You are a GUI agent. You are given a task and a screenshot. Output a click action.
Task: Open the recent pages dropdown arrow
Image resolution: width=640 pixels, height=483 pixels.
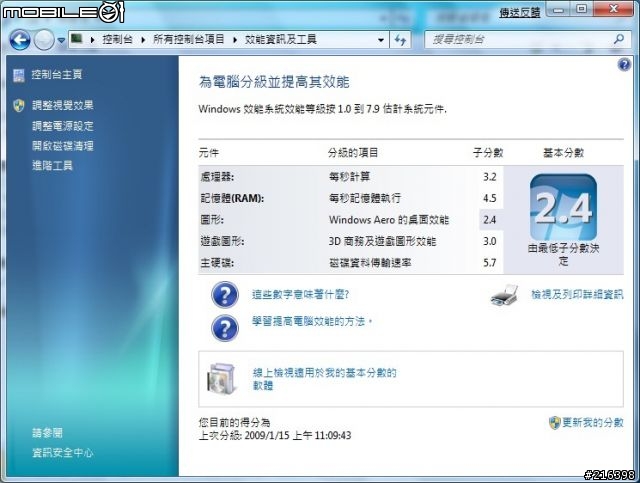[x=61, y=40]
